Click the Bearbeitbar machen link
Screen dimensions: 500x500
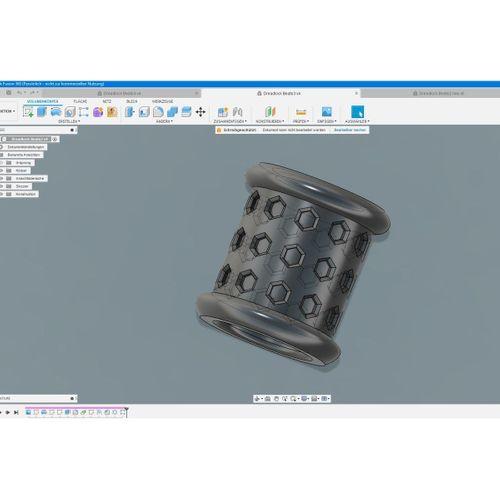350,130
